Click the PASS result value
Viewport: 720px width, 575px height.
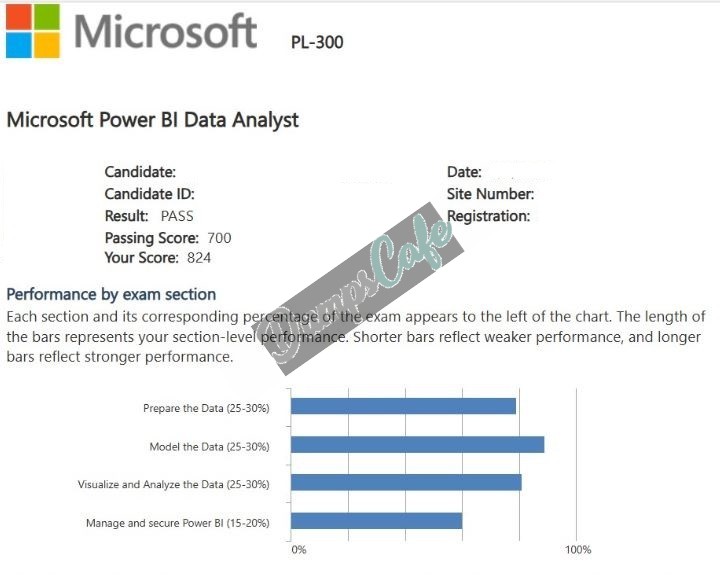(177, 216)
